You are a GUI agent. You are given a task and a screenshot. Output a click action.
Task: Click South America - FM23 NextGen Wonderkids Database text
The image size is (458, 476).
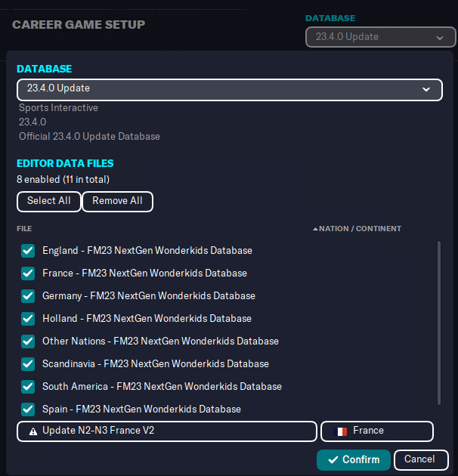(x=162, y=386)
